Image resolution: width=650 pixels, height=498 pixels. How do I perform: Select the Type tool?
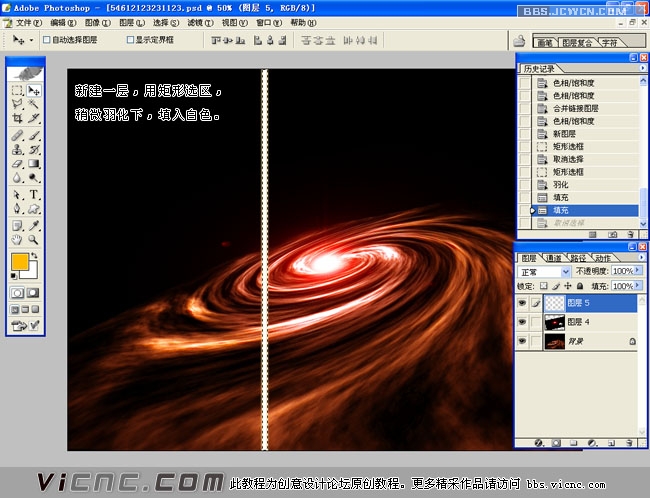tap(34, 194)
